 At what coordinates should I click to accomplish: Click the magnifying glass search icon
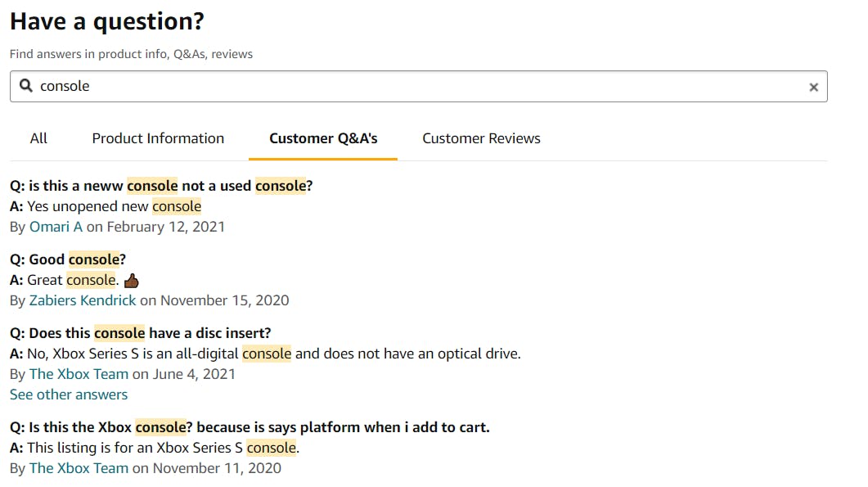point(26,86)
